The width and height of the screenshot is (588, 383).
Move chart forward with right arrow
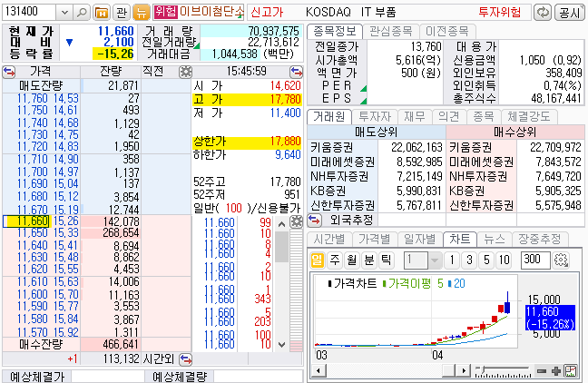464,371
